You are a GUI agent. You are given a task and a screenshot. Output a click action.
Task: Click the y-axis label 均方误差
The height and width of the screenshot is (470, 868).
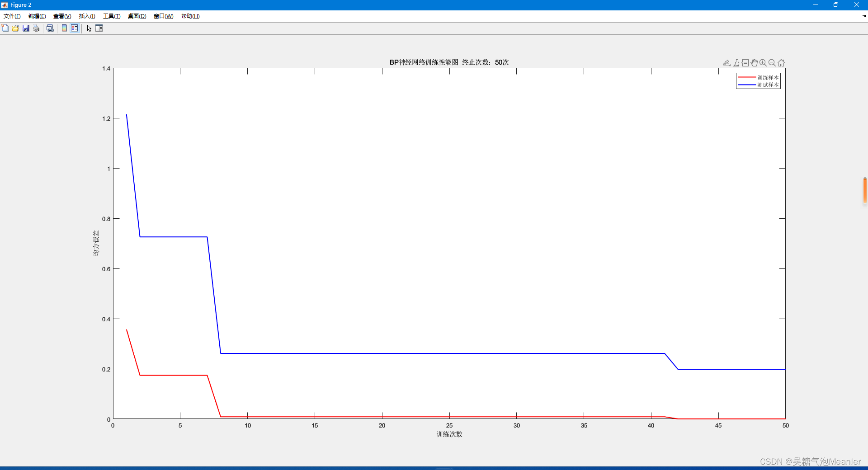[x=96, y=244]
